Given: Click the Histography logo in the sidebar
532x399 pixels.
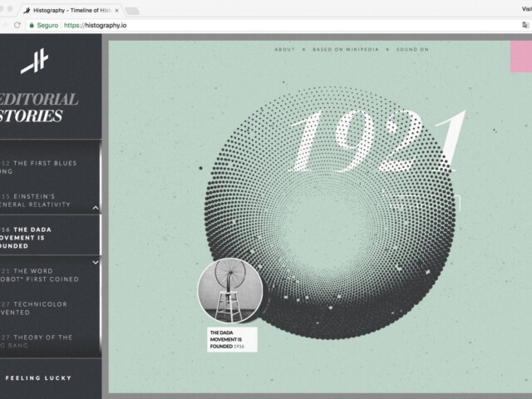Looking at the screenshot, I should tap(34, 62).
